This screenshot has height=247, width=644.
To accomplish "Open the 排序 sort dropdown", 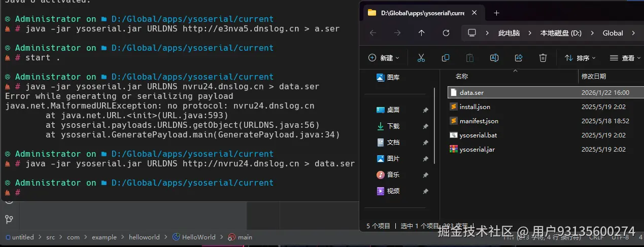I will pyautogui.click(x=580, y=58).
